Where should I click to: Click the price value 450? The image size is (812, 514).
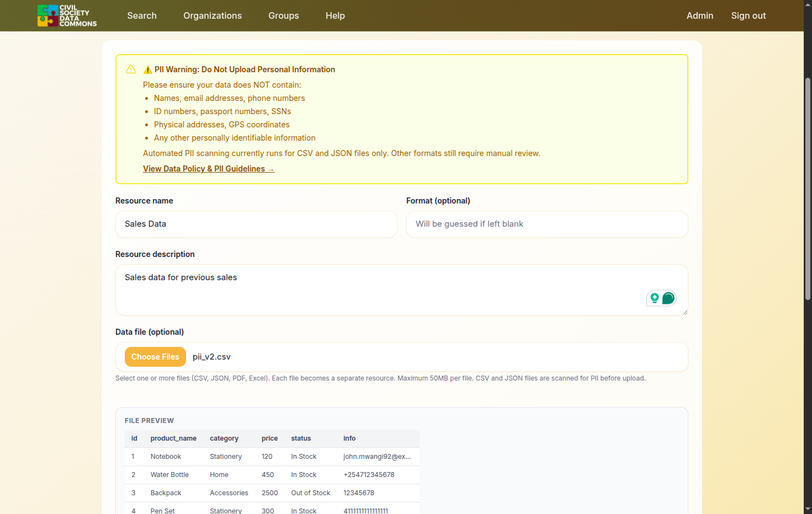[268, 475]
